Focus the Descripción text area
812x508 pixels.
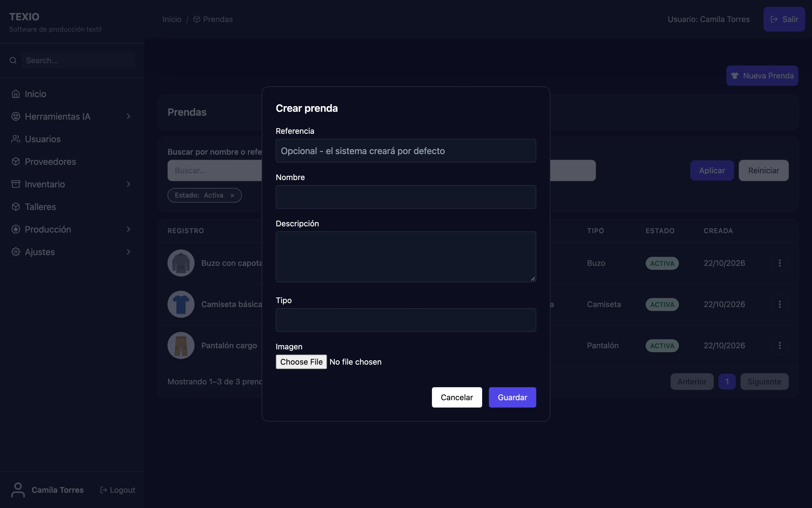406,257
